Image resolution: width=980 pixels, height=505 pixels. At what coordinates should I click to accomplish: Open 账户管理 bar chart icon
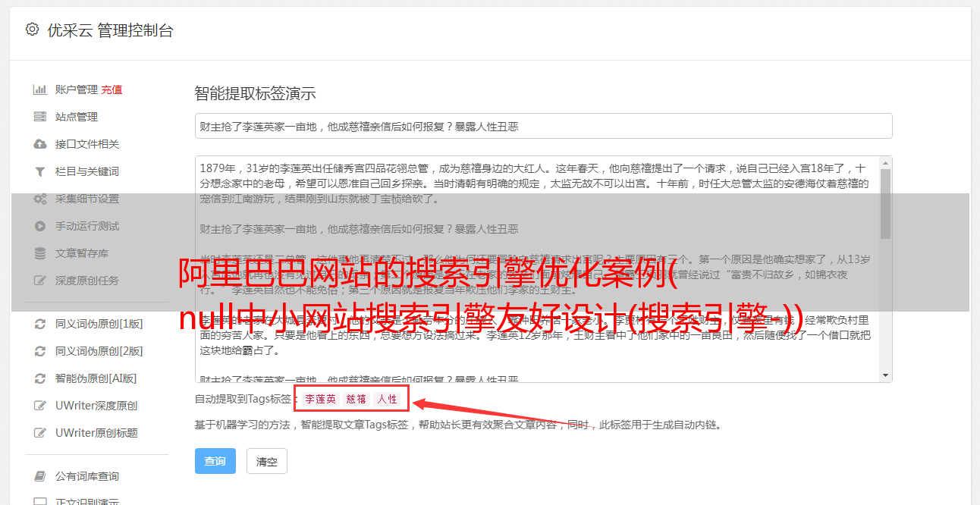[x=40, y=89]
